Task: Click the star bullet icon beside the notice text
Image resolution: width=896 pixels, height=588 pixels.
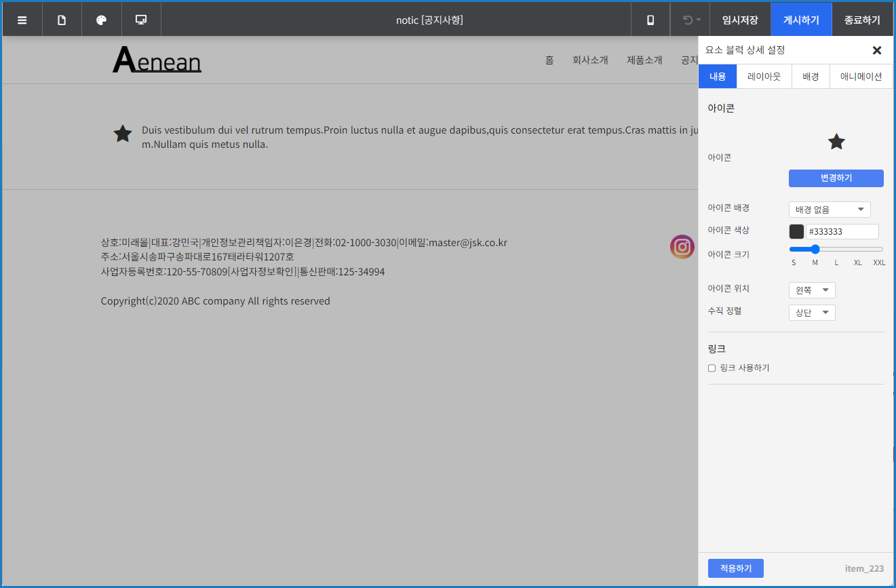Action: coord(122,134)
